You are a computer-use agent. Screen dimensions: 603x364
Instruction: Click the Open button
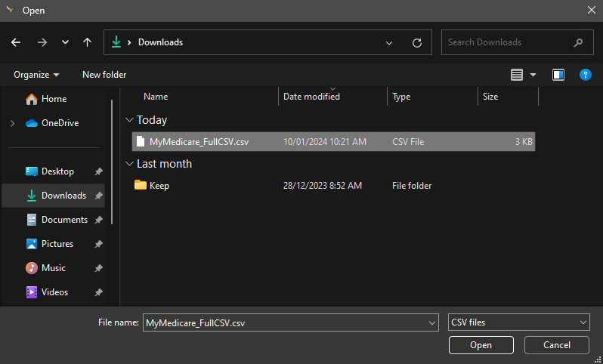pos(481,345)
